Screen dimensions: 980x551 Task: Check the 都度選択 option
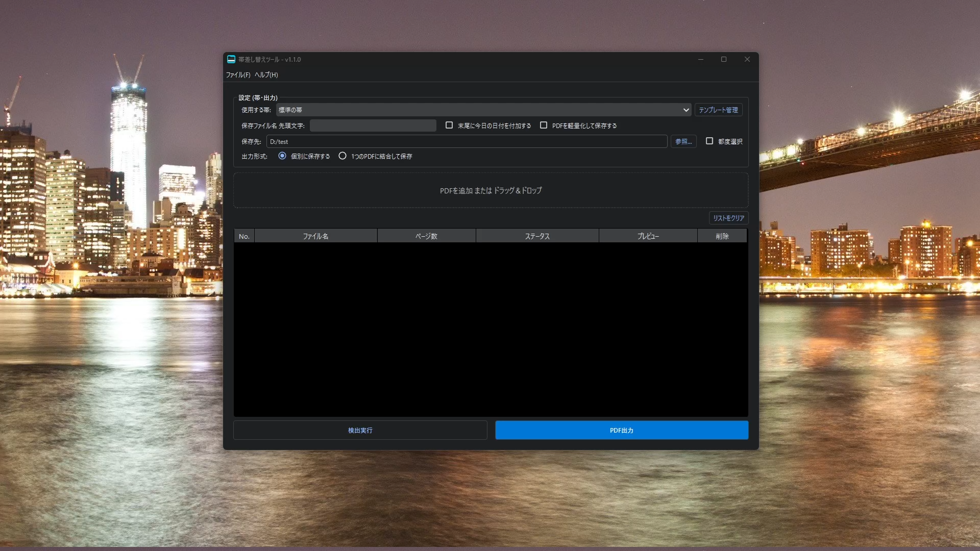[709, 141]
